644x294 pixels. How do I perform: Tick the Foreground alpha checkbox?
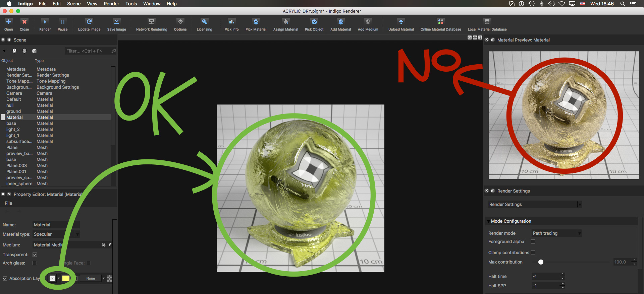[x=533, y=242]
